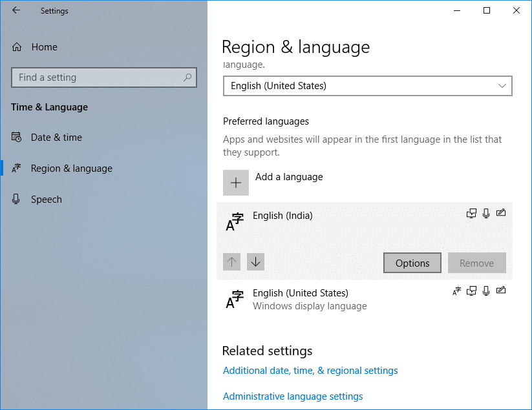The width and height of the screenshot is (532, 410).
Task: Click English (United States) handwriting icon
Action: coord(501,291)
